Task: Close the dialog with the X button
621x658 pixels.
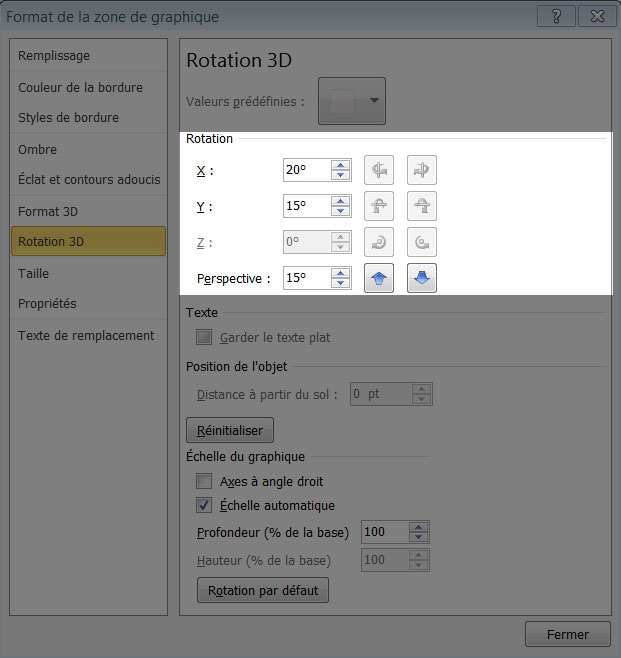Action: (x=597, y=16)
